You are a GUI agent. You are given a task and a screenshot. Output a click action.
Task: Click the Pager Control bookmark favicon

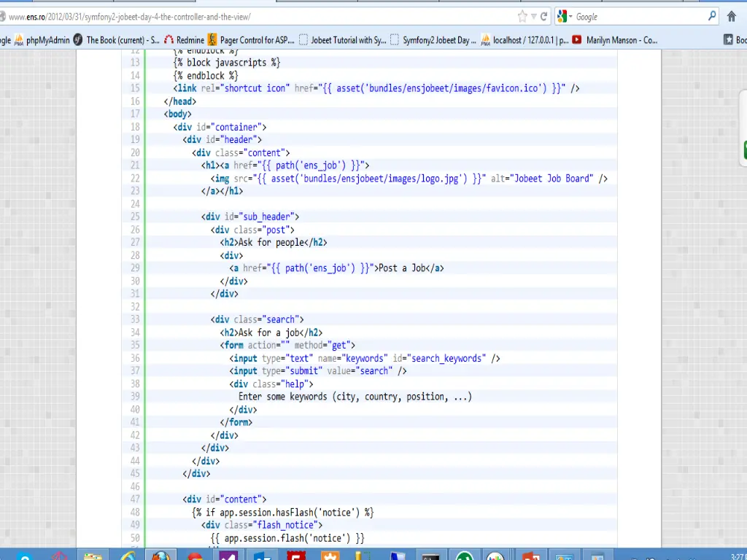[x=212, y=40]
